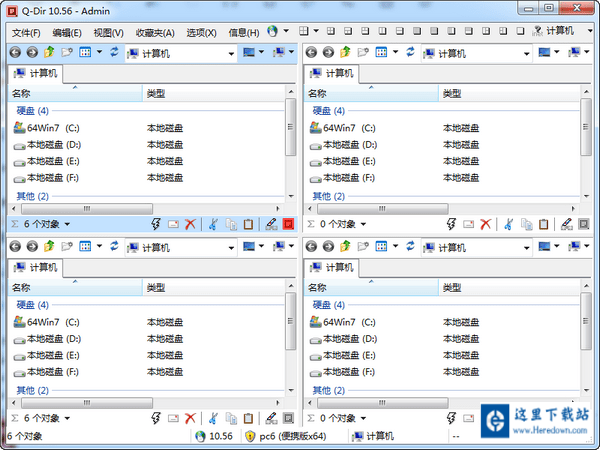Click lightning run icon in bottom-right pane
600x450 pixels.
coord(451,418)
